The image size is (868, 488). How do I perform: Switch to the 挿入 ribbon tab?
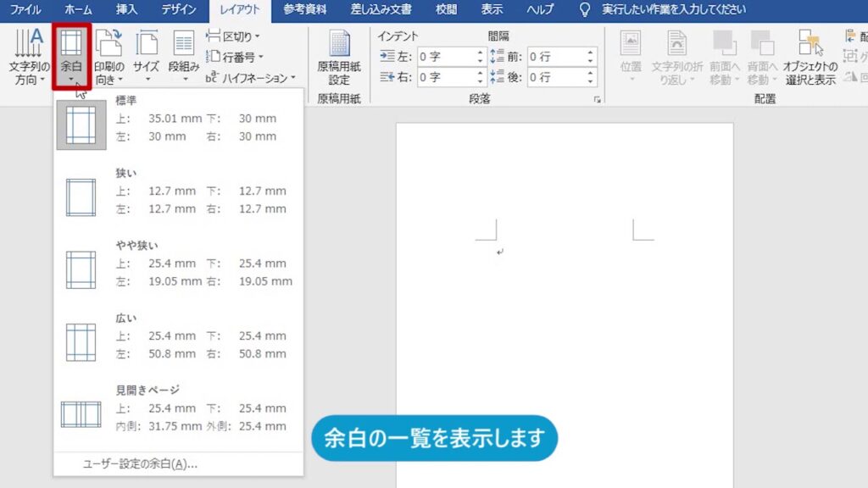pos(126,10)
